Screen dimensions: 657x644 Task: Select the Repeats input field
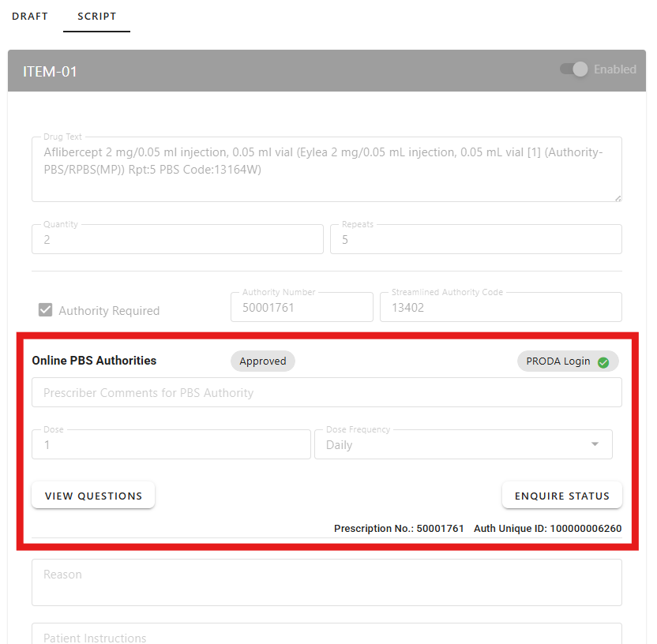point(475,240)
